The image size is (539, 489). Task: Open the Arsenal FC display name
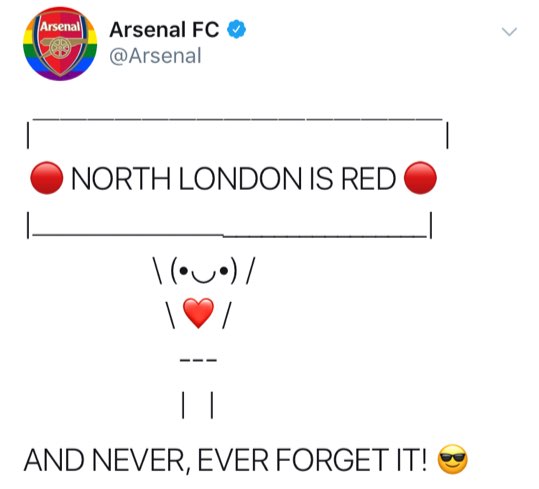pos(164,30)
